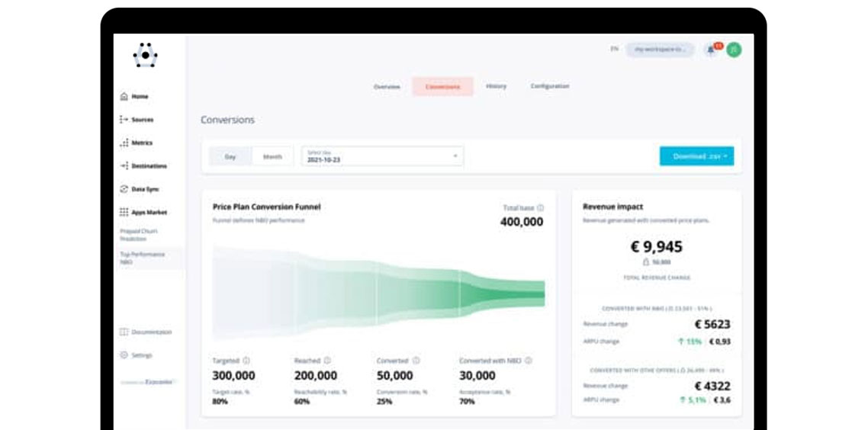Open the Home sidebar item
This screenshot has width=868, height=430.
[134, 96]
